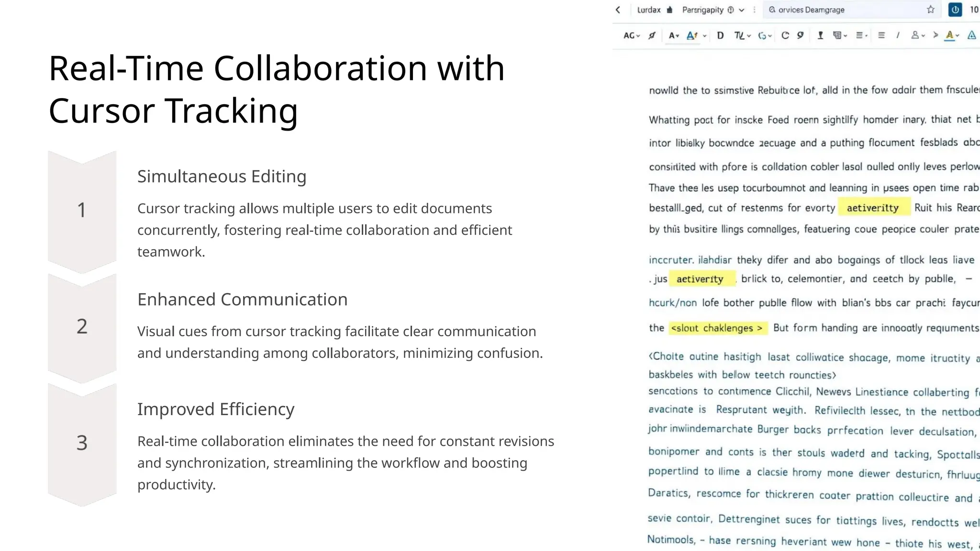Image resolution: width=980 pixels, height=551 pixels.
Task: Click the triangle warning icon at toolbar end
Action: [971, 35]
